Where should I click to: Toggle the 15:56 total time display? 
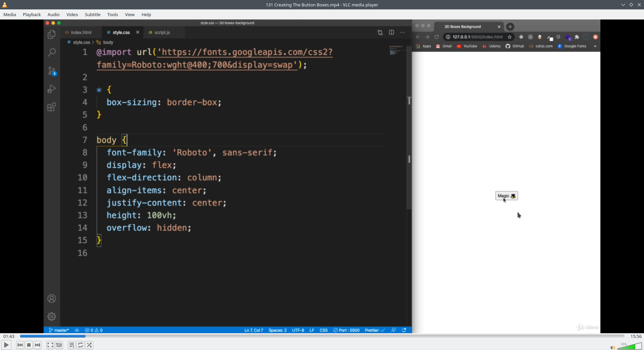636,336
